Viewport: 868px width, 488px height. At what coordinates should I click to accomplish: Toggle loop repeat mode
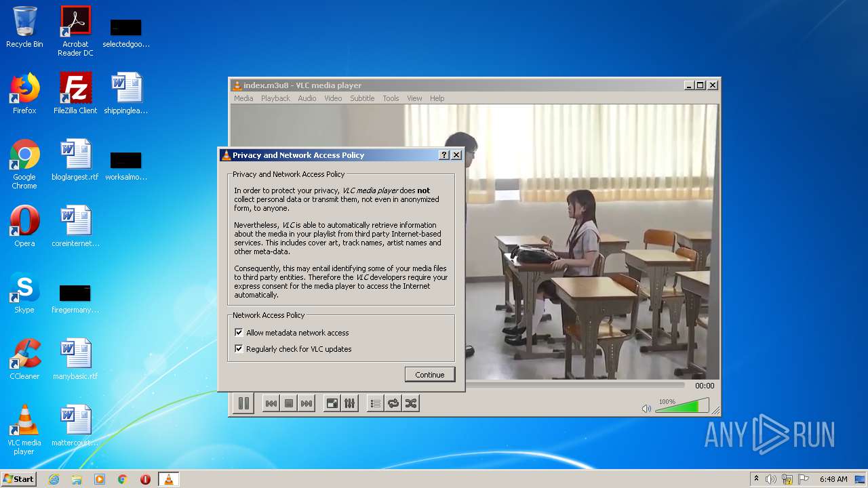(393, 403)
